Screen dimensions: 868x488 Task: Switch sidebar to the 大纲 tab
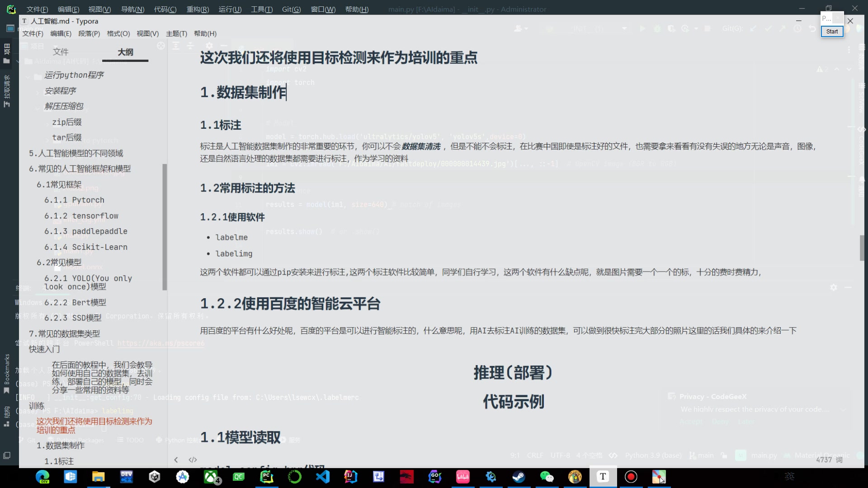tap(125, 52)
